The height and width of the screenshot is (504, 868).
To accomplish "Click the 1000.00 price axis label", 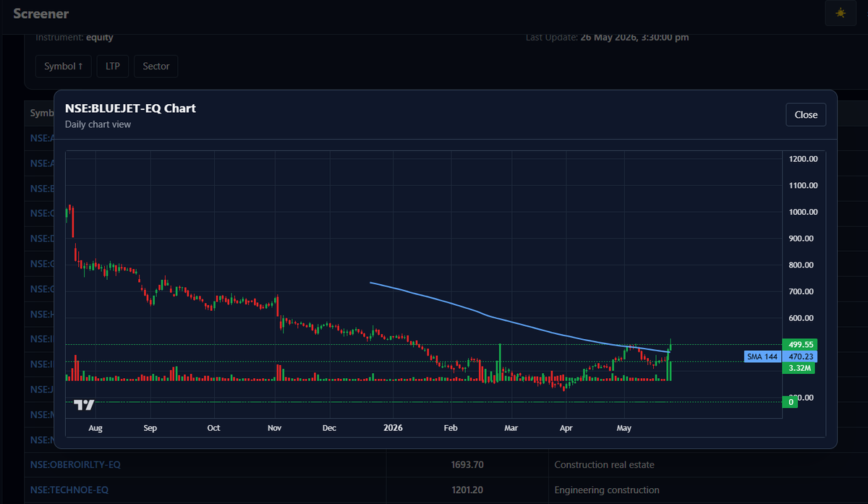I will (803, 212).
